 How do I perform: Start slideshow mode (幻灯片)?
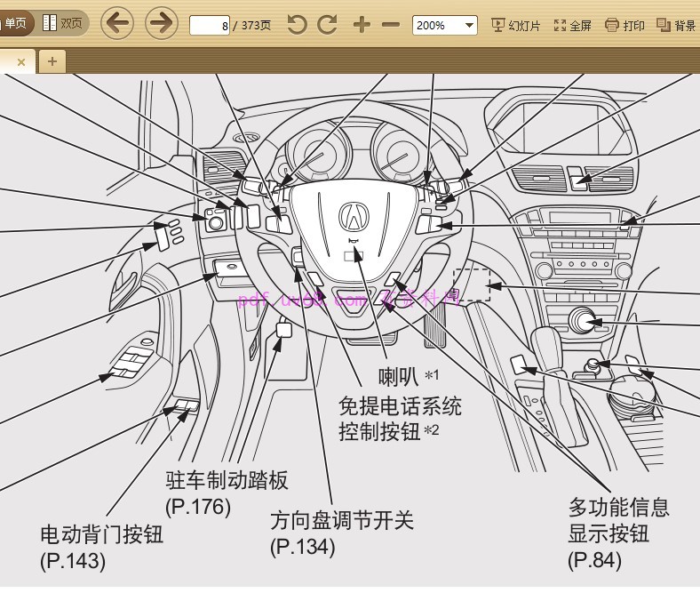(515, 26)
